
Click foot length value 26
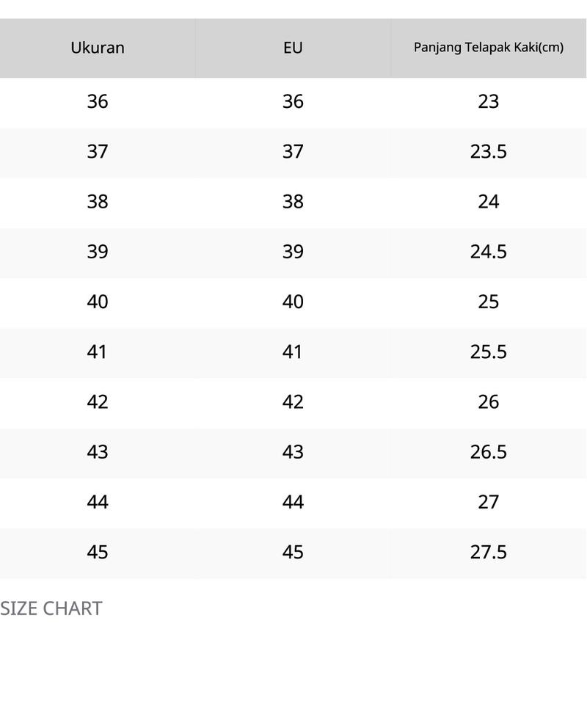point(489,402)
